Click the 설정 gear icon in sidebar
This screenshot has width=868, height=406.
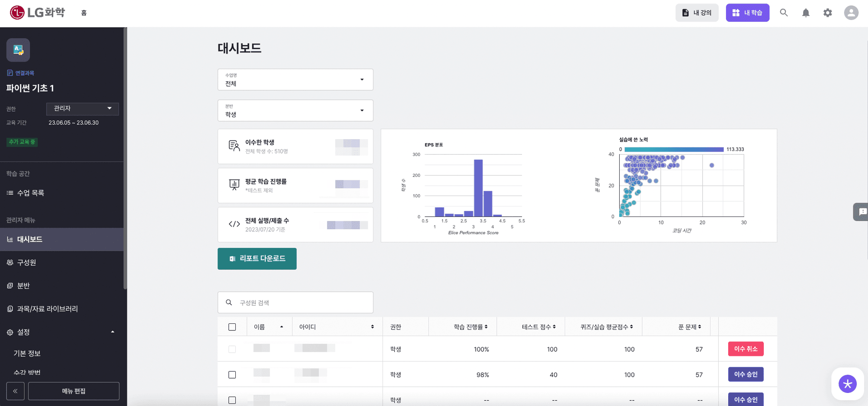10,333
